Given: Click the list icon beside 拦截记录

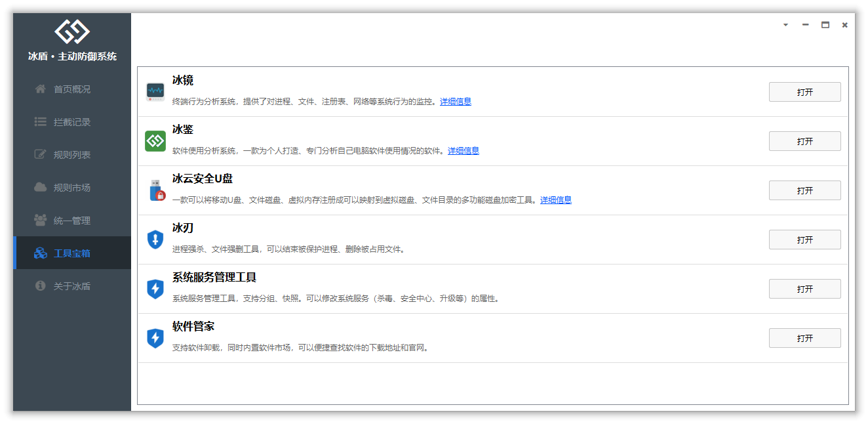Looking at the screenshot, I should pos(41,121).
